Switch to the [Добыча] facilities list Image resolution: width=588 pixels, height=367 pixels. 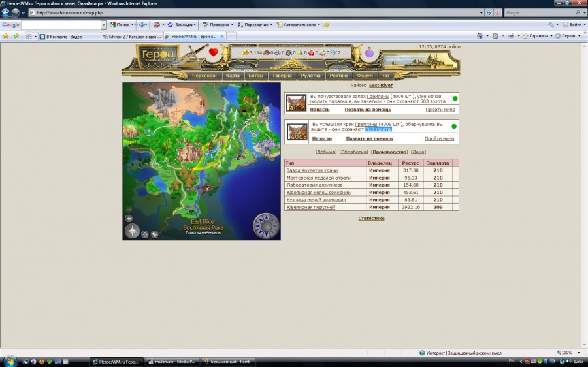[326, 152]
